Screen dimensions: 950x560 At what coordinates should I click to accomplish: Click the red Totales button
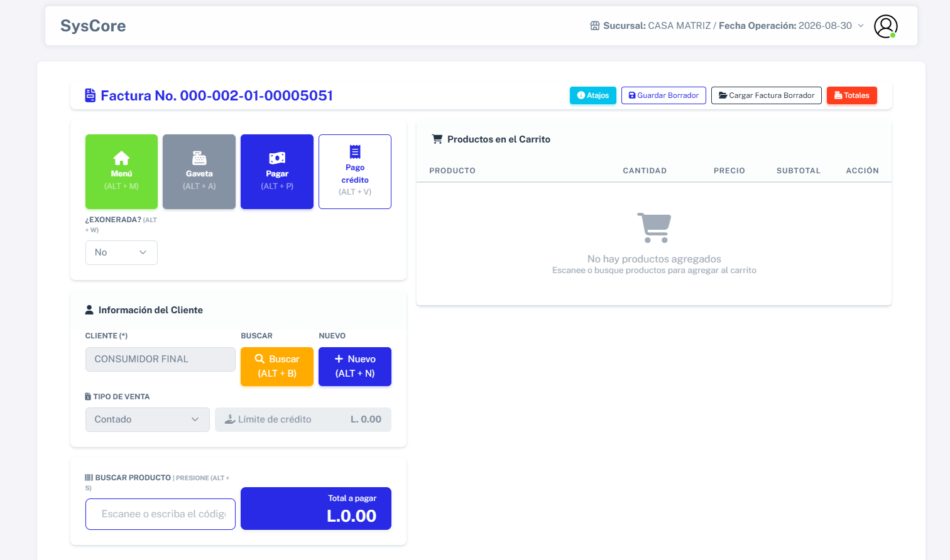tap(852, 95)
